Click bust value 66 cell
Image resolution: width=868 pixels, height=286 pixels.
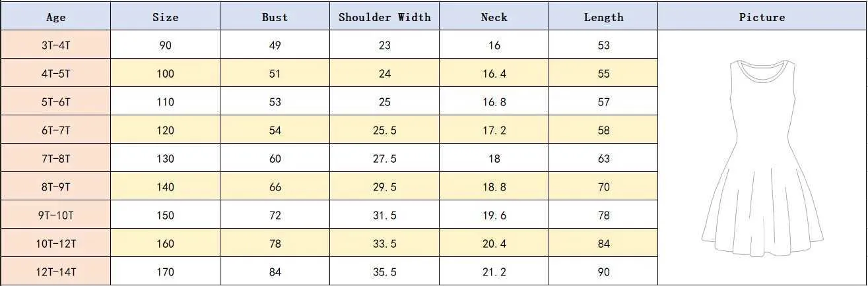click(x=275, y=186)
